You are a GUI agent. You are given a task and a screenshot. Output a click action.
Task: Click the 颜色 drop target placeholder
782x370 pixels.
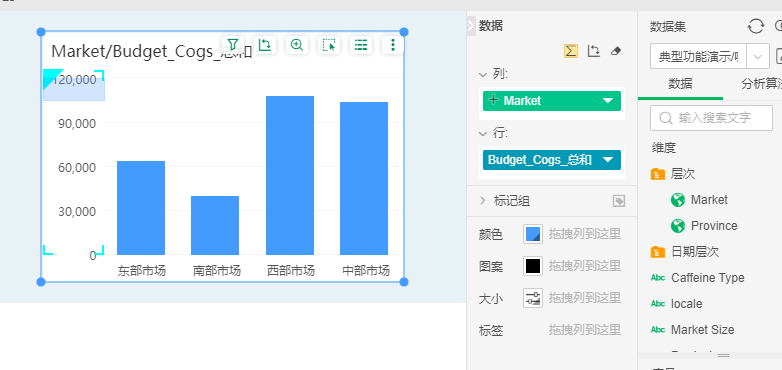(585, 234)
